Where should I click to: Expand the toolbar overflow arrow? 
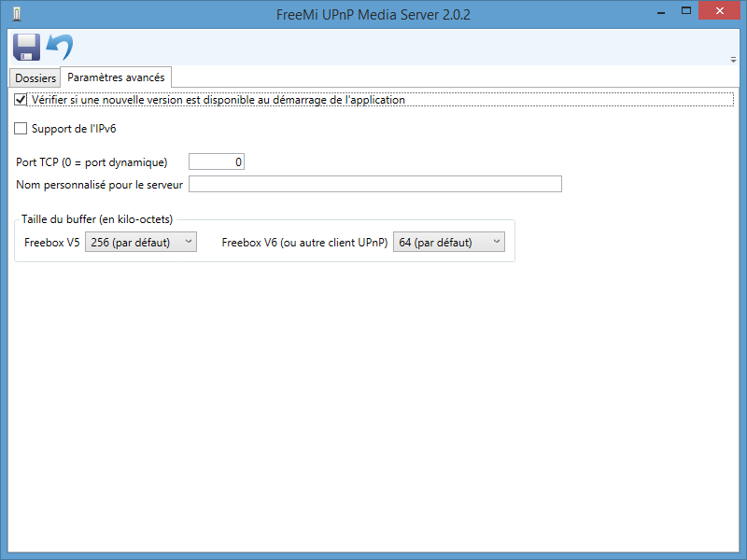point(733,60)
